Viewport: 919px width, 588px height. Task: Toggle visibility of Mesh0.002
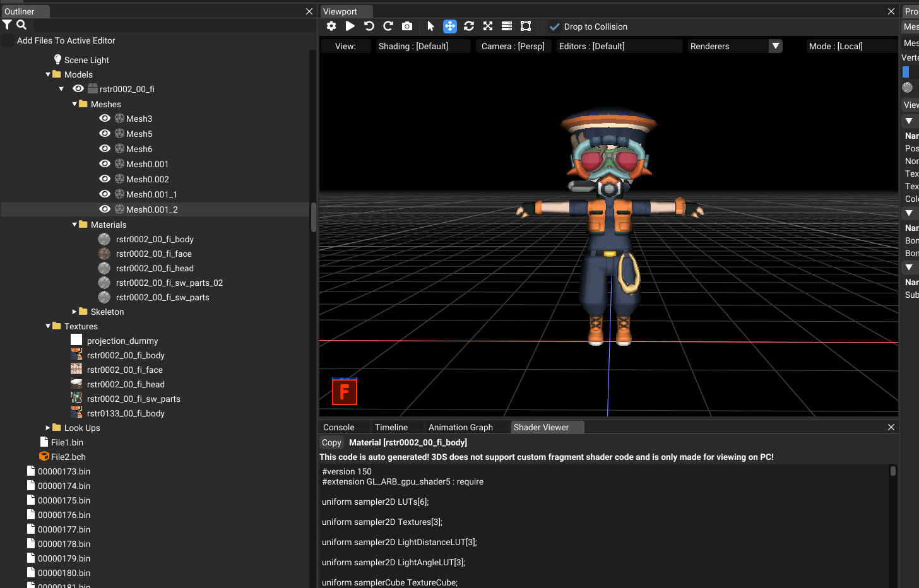click(105, 179)
